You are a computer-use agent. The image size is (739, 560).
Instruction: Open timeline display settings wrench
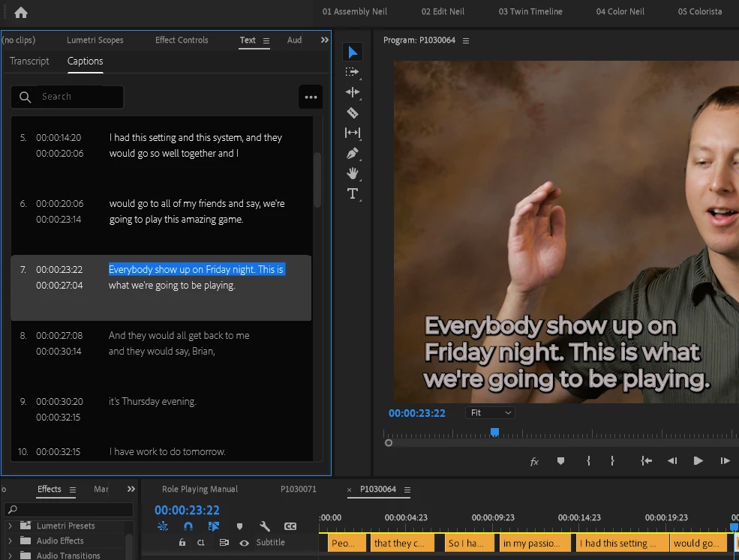point(265,526)
